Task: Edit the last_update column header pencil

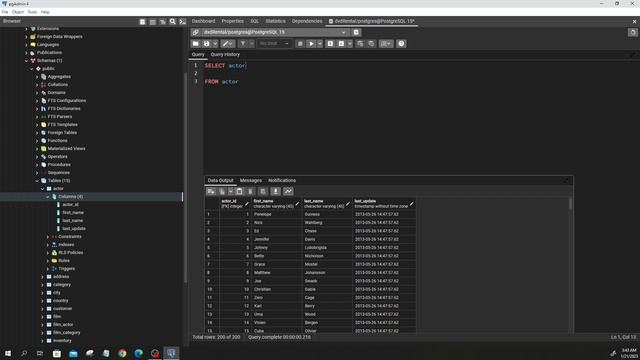Action: click(x=411, y=204)
